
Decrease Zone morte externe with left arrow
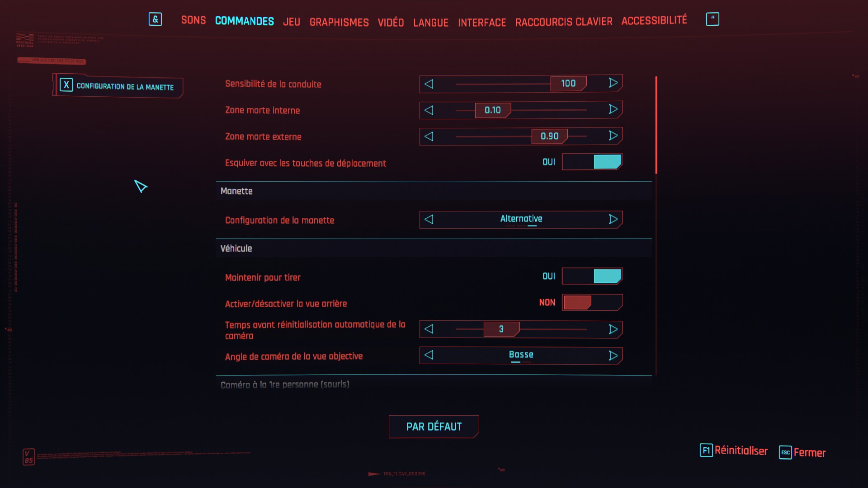coord(429,136)
